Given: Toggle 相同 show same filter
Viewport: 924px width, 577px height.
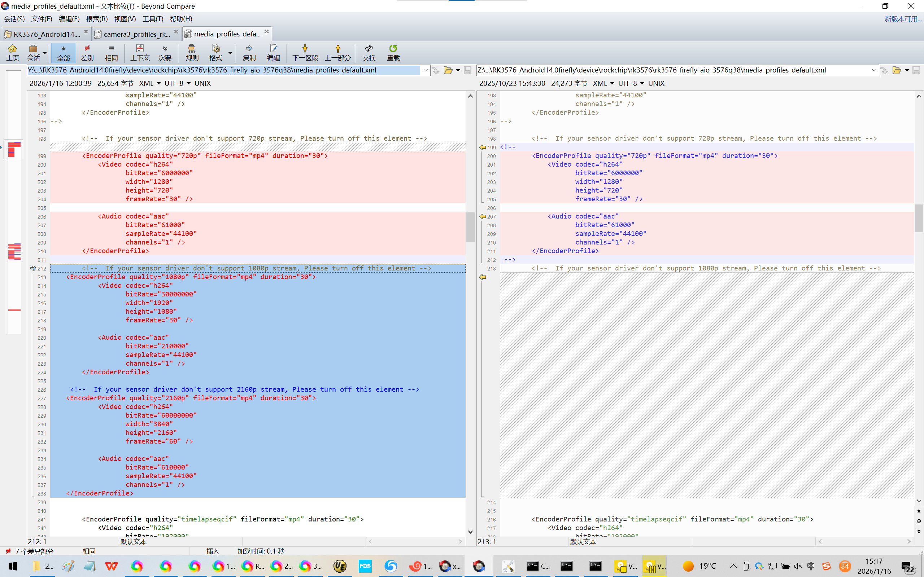Looking at the screenshot, I should click(111, 52).
